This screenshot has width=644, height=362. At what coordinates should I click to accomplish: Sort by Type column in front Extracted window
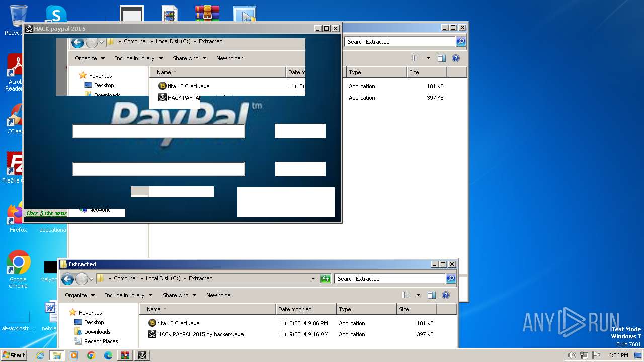366,309
